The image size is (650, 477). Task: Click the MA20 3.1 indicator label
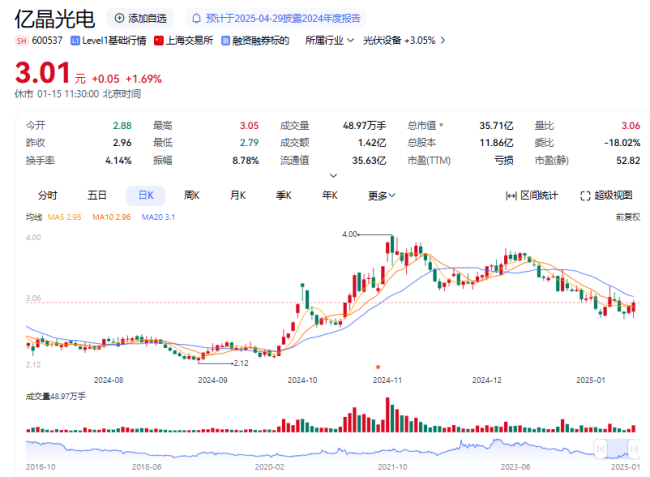158,217
